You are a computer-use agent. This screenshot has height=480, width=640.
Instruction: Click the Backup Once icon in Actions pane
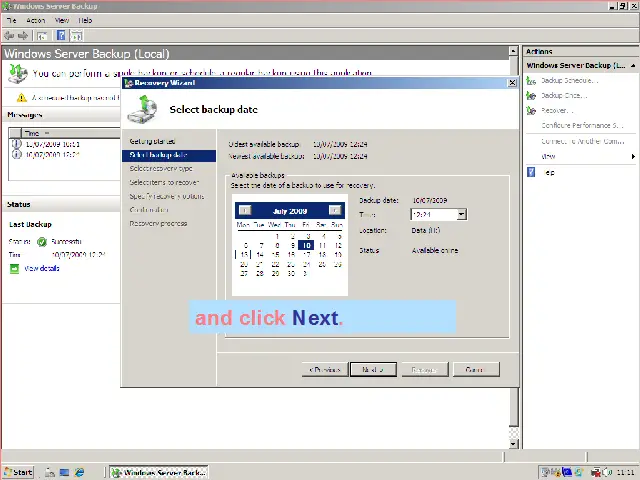pos(531,96)
